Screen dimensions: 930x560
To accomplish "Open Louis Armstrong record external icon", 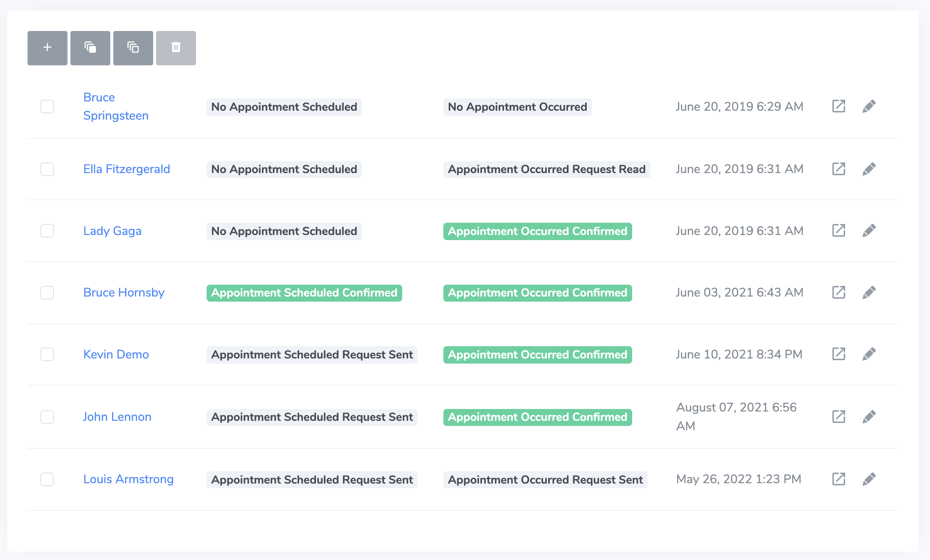I will (x=838, y=479).
